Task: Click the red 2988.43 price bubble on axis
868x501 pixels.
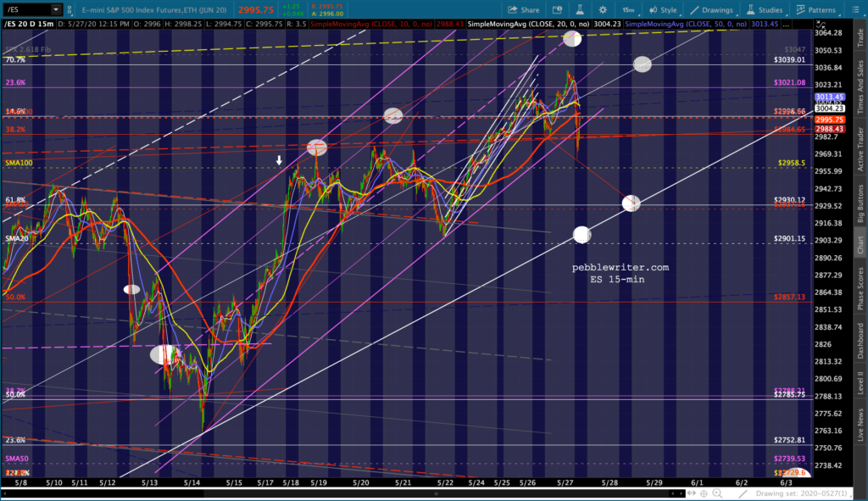Action: 829,129
